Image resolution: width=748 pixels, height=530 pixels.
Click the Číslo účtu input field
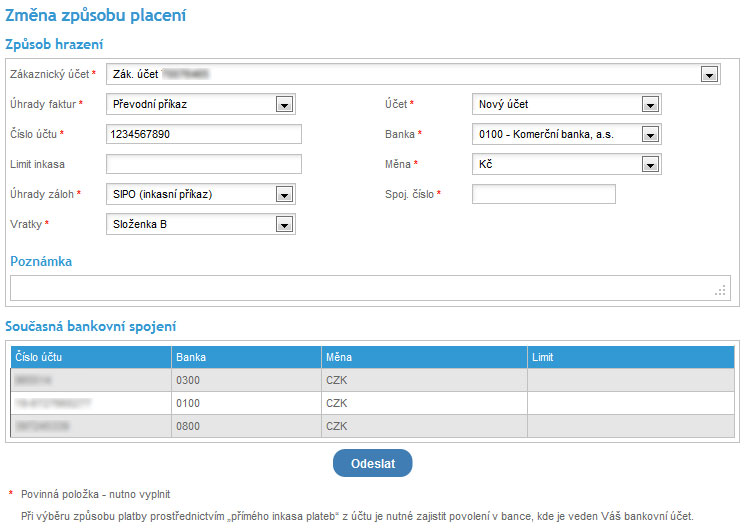pos(203,134)
